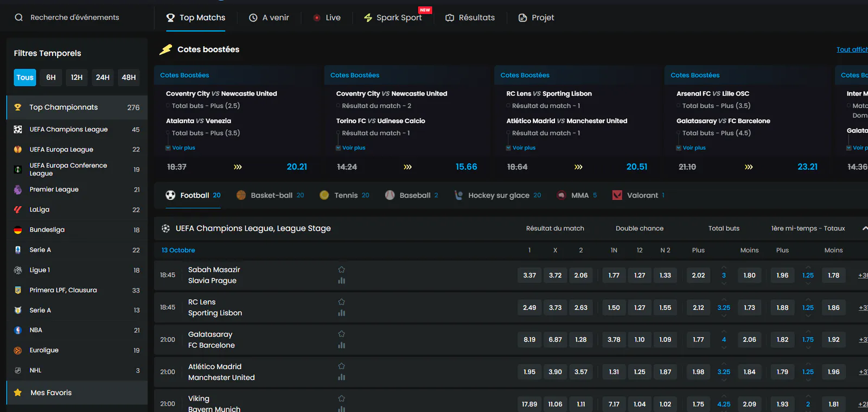Screen dimensions: 868x412
Task: Select the Tennis sport tab
Action: [344, 195]
